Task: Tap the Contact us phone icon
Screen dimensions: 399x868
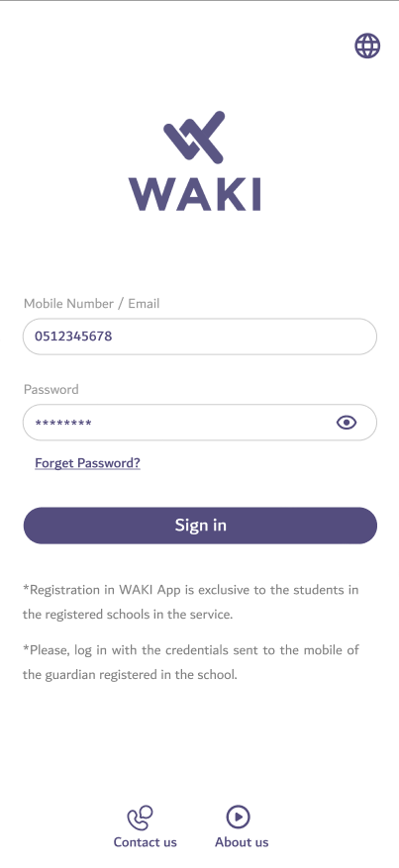Action: point(140,819)
